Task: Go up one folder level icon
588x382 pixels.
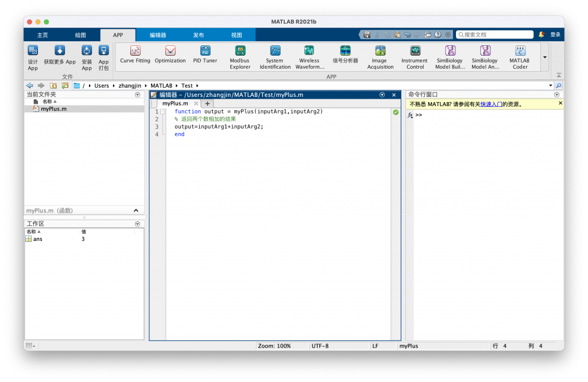Action: (53, 86)
